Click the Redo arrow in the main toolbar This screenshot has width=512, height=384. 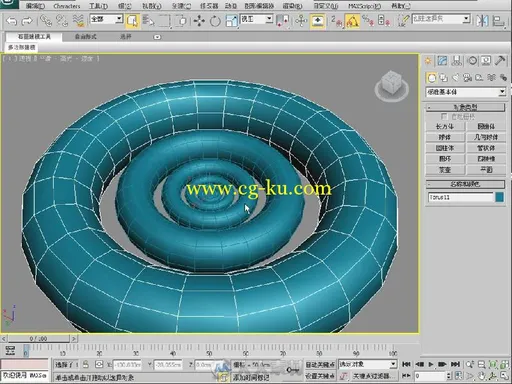coord(27,21)
